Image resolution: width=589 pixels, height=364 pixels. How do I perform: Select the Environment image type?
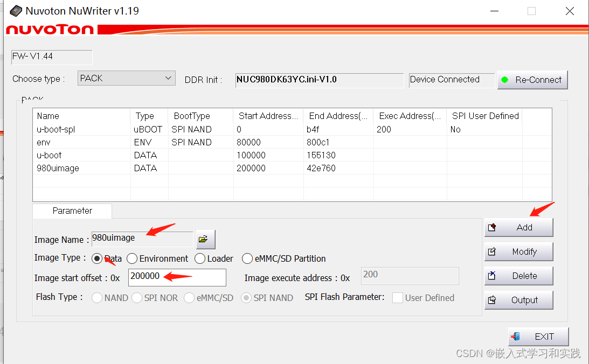pyautogui.click(x=132, y=258)
